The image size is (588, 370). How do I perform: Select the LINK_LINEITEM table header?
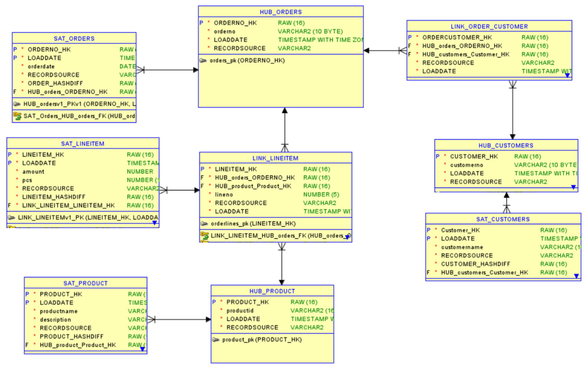[x=275, y=158]
